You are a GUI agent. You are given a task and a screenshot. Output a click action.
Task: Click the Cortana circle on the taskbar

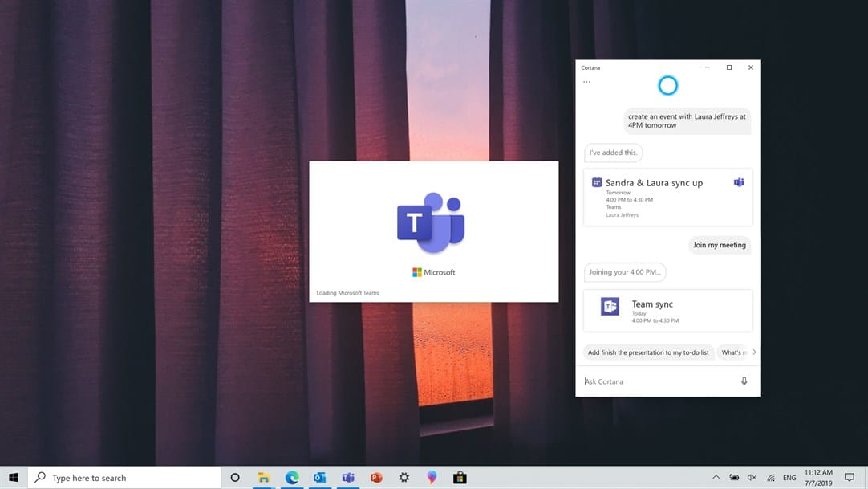click(235, 478)
